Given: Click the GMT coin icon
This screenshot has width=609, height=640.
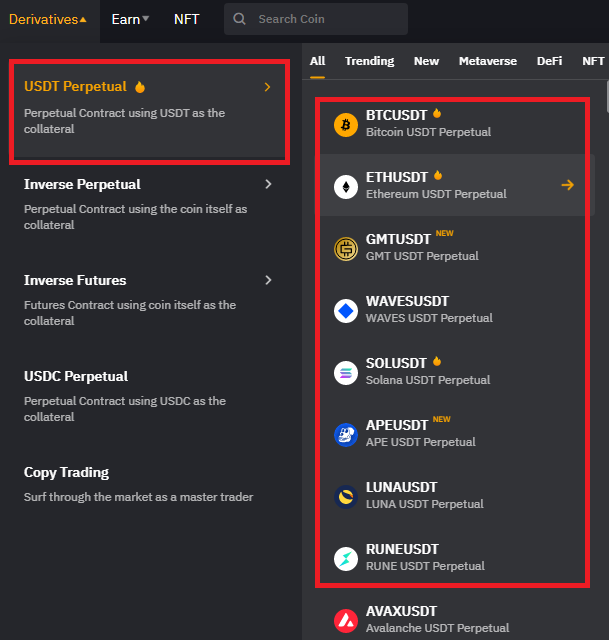Looking at the screenshot, I should pos(346,249).
